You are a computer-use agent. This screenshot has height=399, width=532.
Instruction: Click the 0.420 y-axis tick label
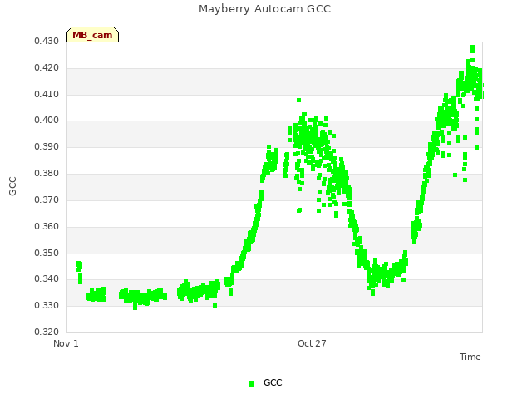coord(47,68)
